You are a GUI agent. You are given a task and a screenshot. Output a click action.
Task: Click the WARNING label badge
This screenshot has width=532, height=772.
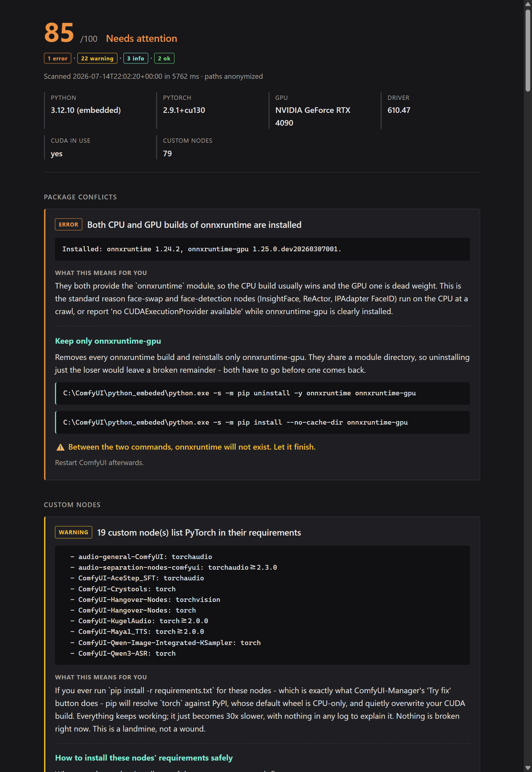click(74, 532)
